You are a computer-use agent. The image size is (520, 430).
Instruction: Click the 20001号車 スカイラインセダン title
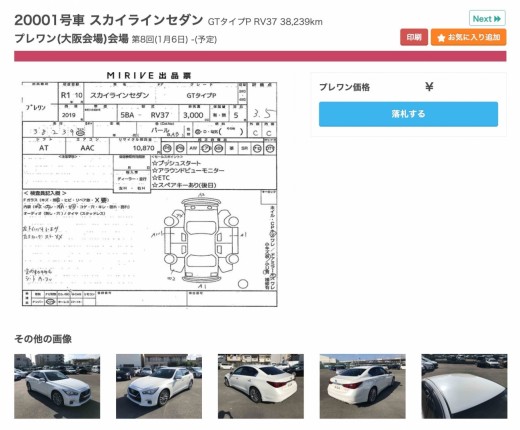pos(108,20)
